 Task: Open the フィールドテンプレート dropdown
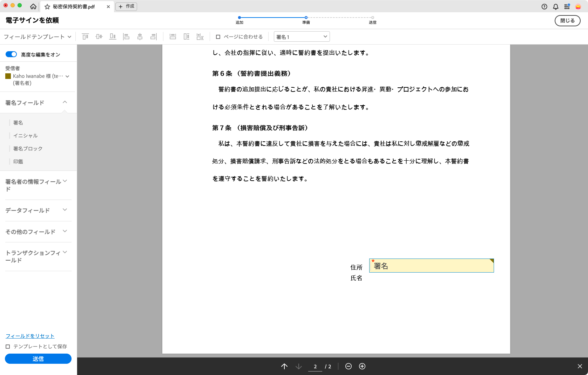38,37
